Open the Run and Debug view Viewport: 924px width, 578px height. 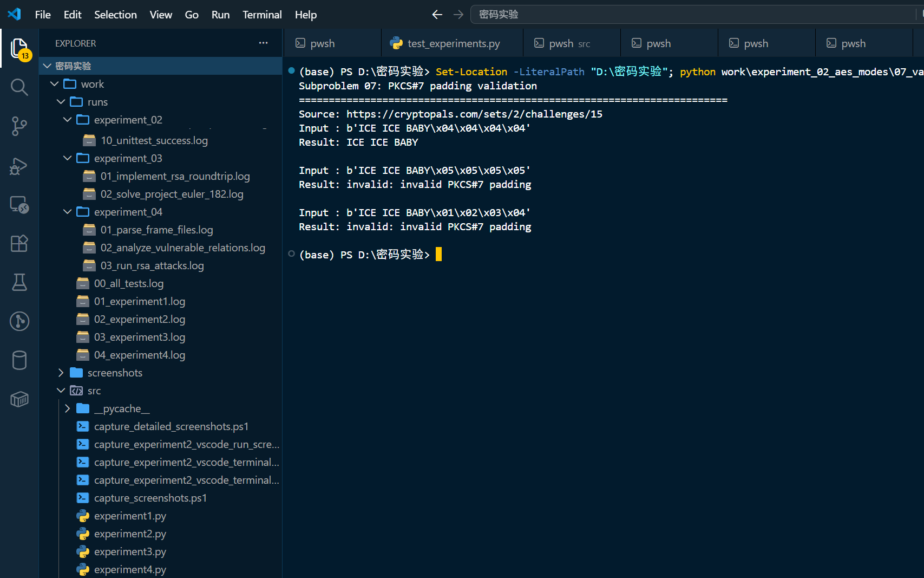tap(19, 165)
